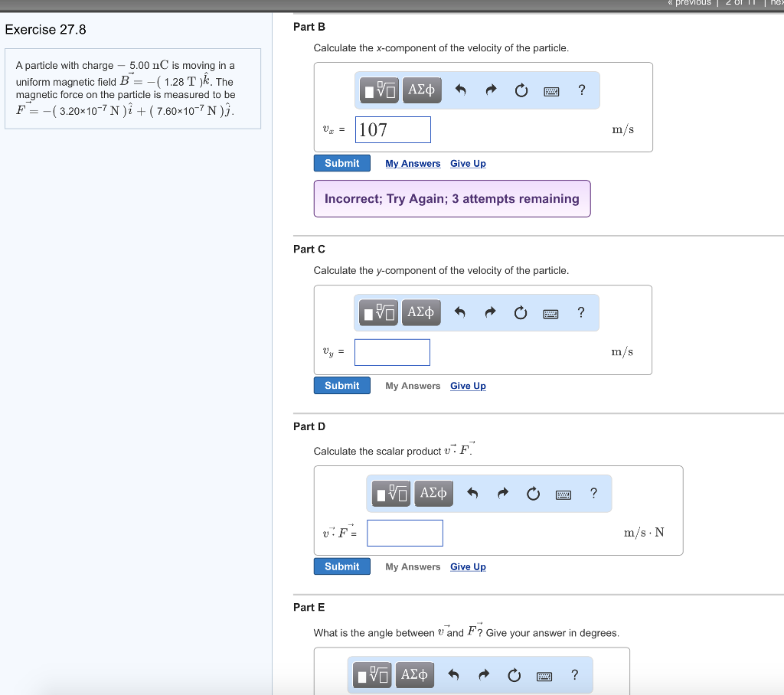Open Greek symbols menu in Part E
Viewport: 784px width, 695px height.
click(414, 674)
